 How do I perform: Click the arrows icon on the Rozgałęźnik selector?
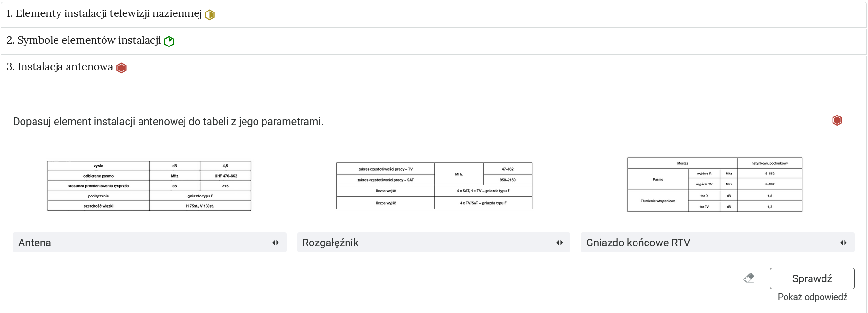click(560, 243)
